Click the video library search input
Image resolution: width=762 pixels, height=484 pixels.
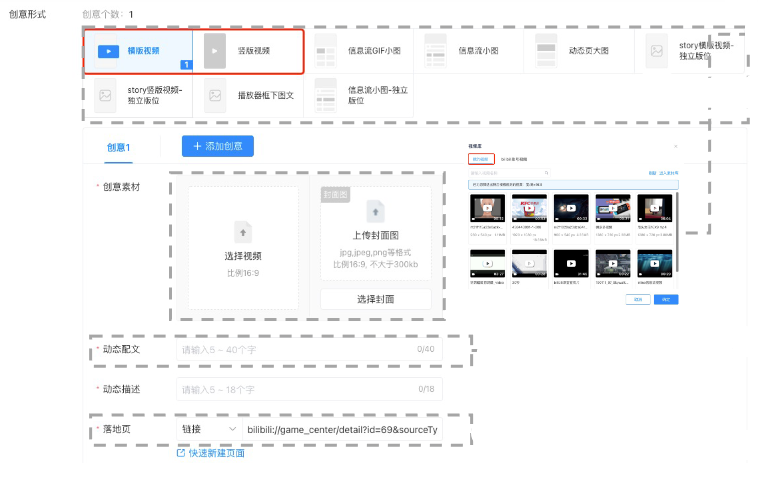(509, 173)
